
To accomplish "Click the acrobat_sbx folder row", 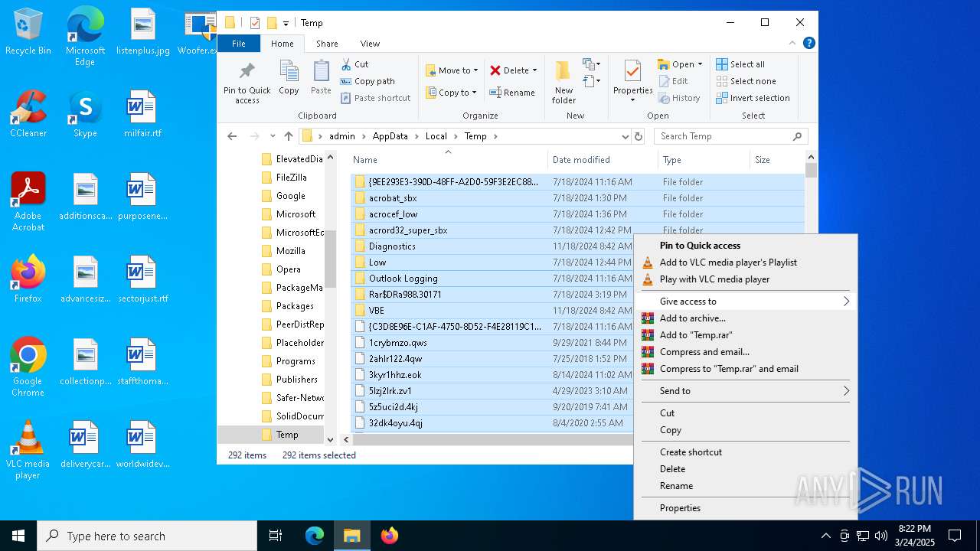I will [x=578, y=198].
